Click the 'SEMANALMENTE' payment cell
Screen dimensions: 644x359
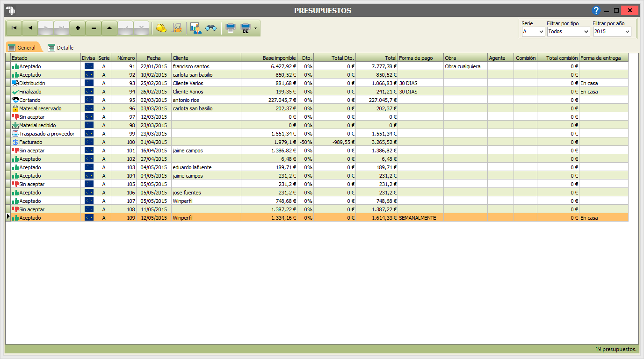click(x=420, y=218)
